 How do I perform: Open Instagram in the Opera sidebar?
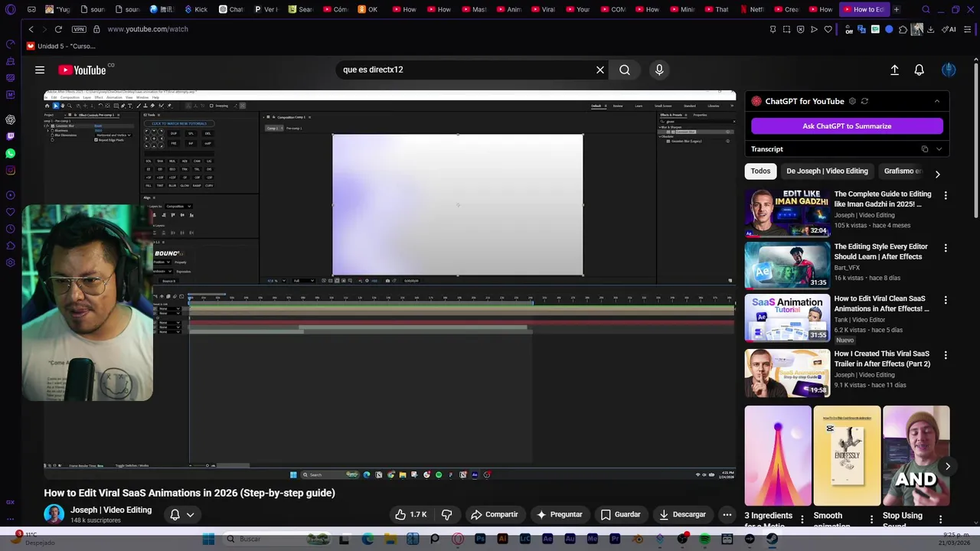10,170
